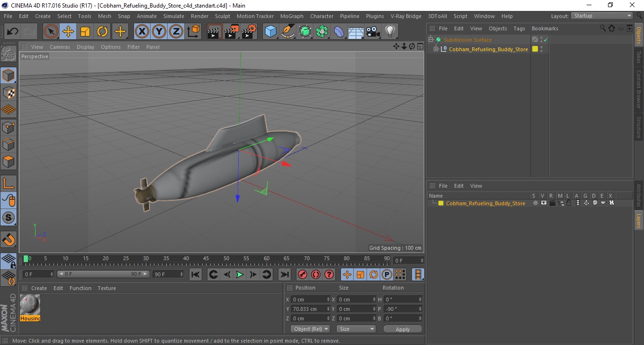Viewport: 644px width, 345px height.
Task: Expand the Cobham_Refueling_Buddy_Store object tree
Action: pyautogui.click(x=436, y=49)
